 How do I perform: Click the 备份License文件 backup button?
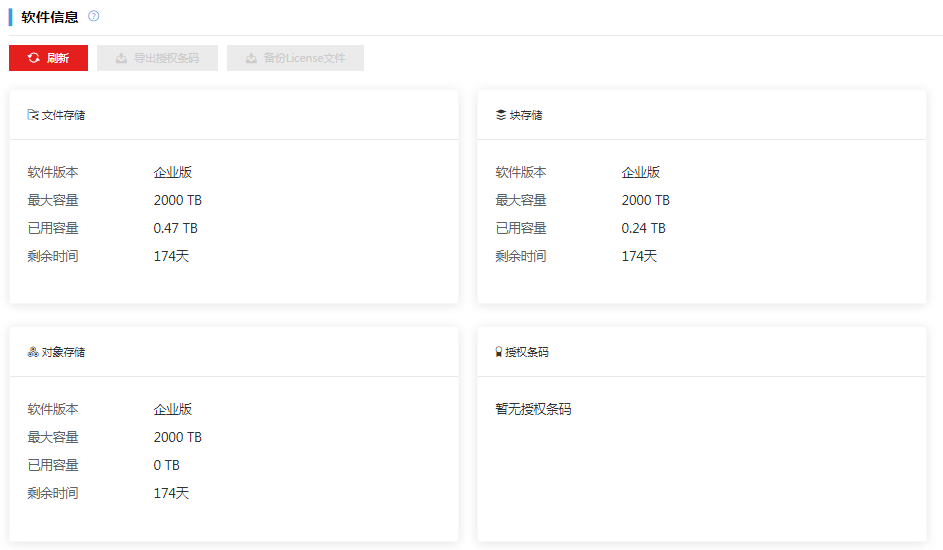295,58
